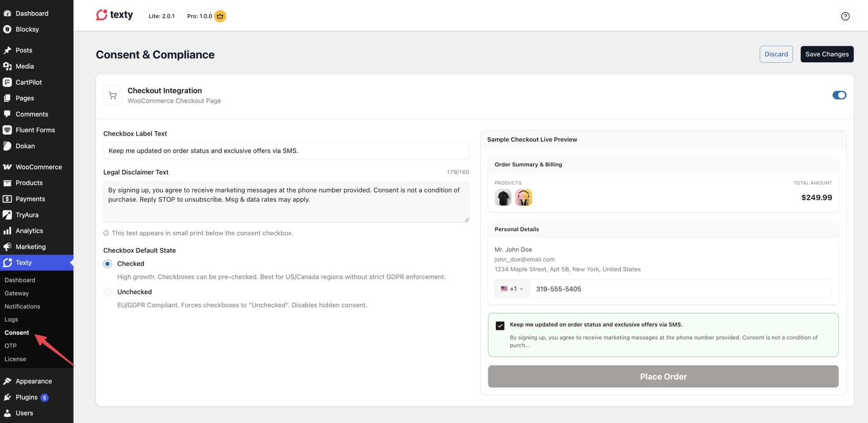Click the Dashboard gauge icon in sidebar
This screenshot has width=868, height=423.
tap(7, 13)
